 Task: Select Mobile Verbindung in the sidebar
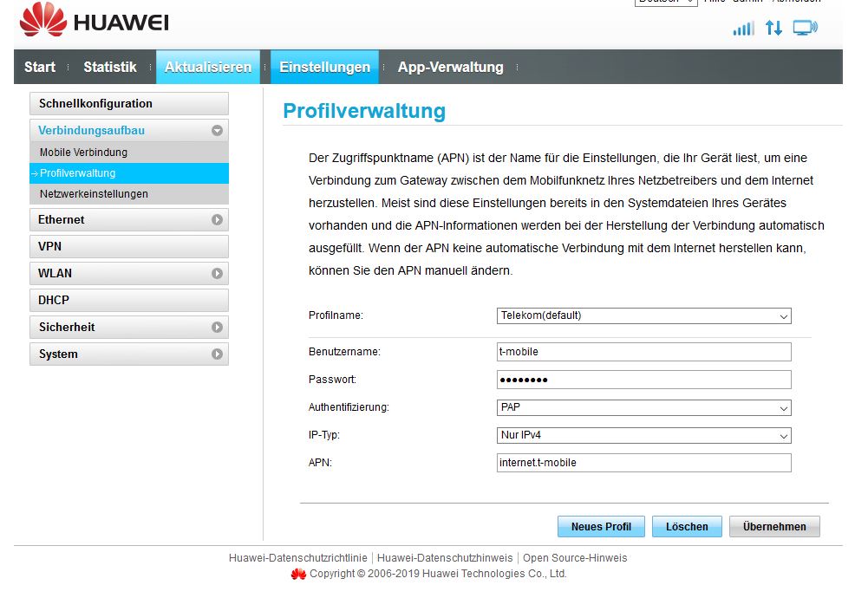click(83, 153)
